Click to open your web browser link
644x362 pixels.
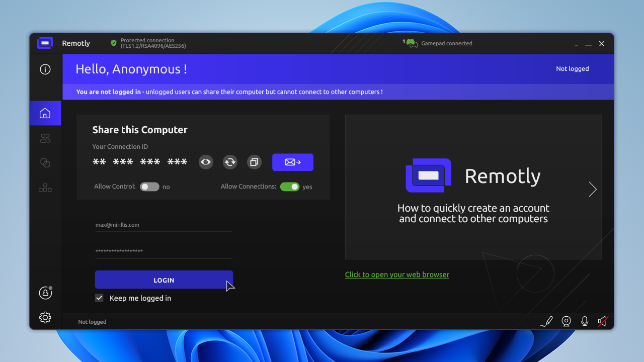tap(397, 275)
